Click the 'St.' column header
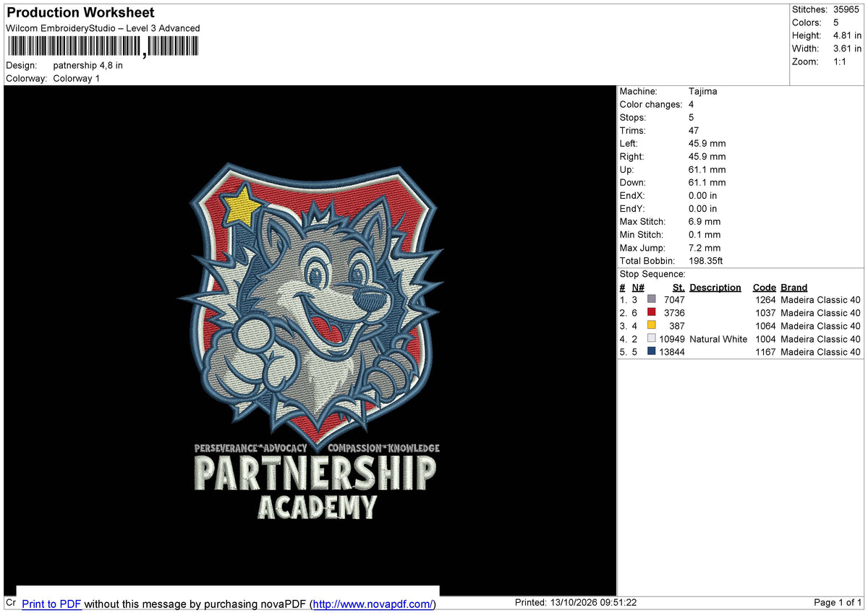Screen dimensions: 868x613 [678, 287]
